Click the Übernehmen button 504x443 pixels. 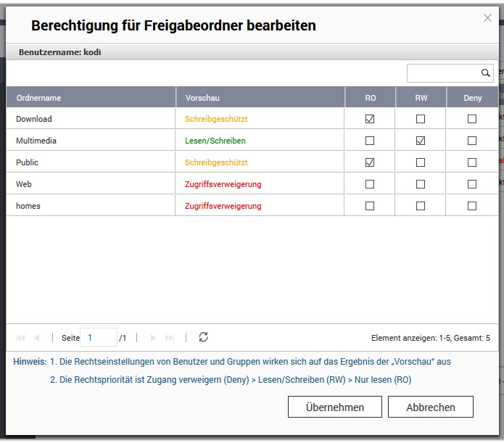pos(334,407)
